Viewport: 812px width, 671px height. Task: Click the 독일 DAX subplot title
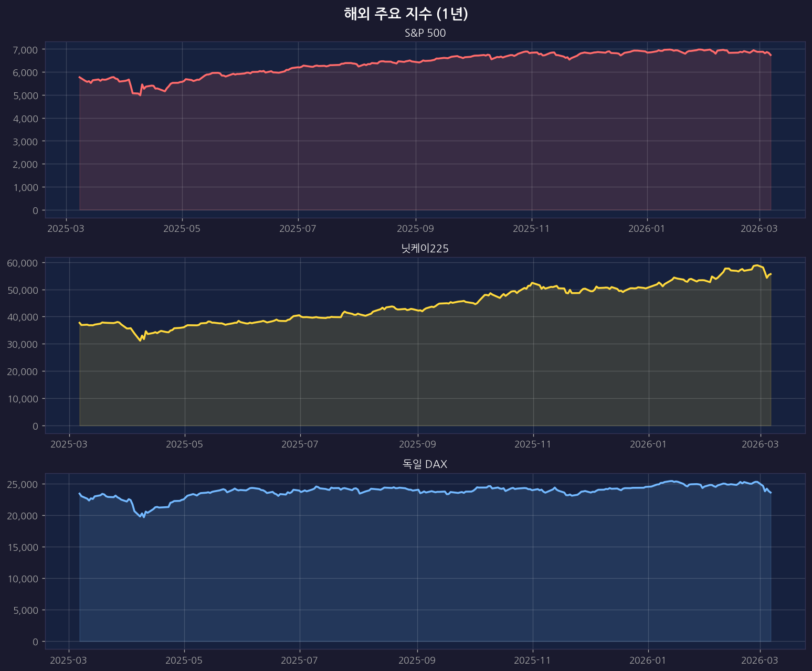425,464
